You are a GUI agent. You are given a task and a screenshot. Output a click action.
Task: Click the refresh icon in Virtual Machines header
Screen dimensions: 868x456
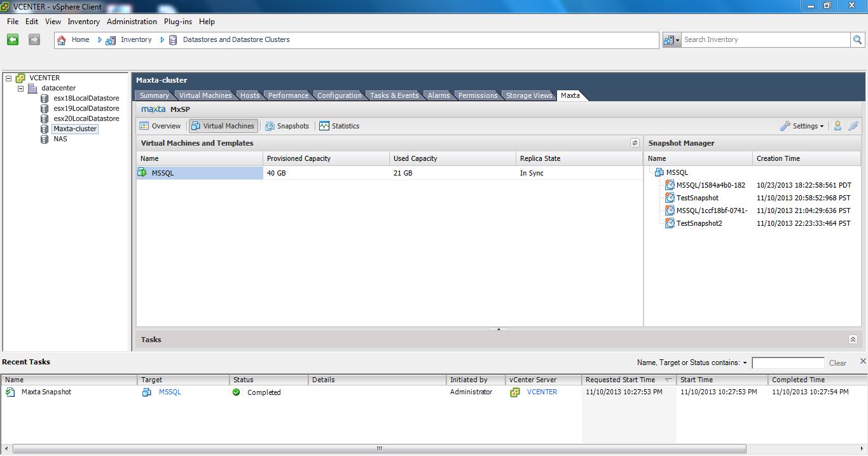point(634,143)
